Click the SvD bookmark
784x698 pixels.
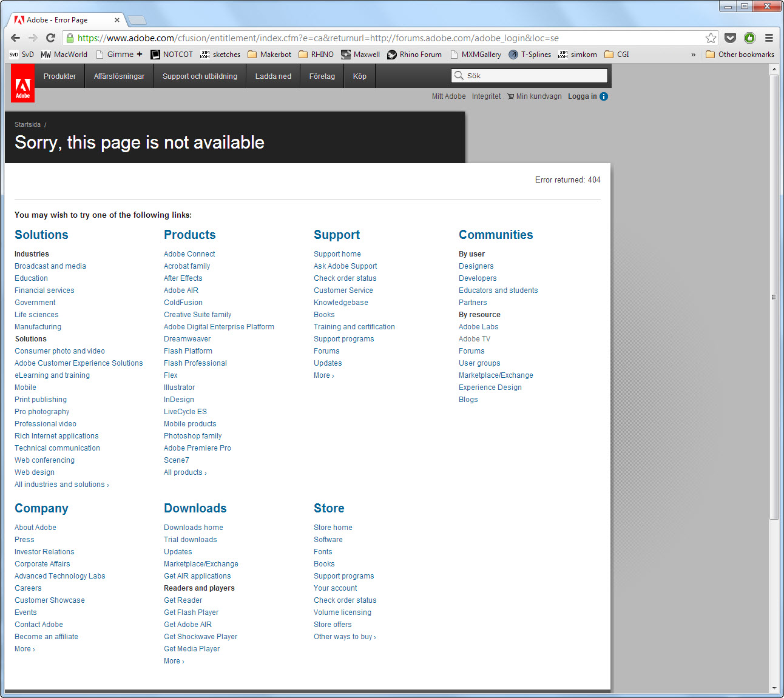[x=22, y=55]
